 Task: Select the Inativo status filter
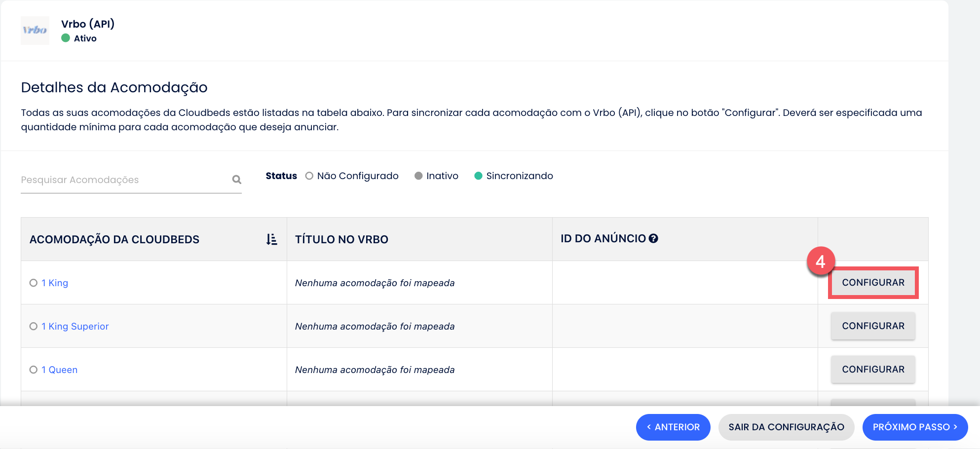pyautogui.click(x=436, y=176)
